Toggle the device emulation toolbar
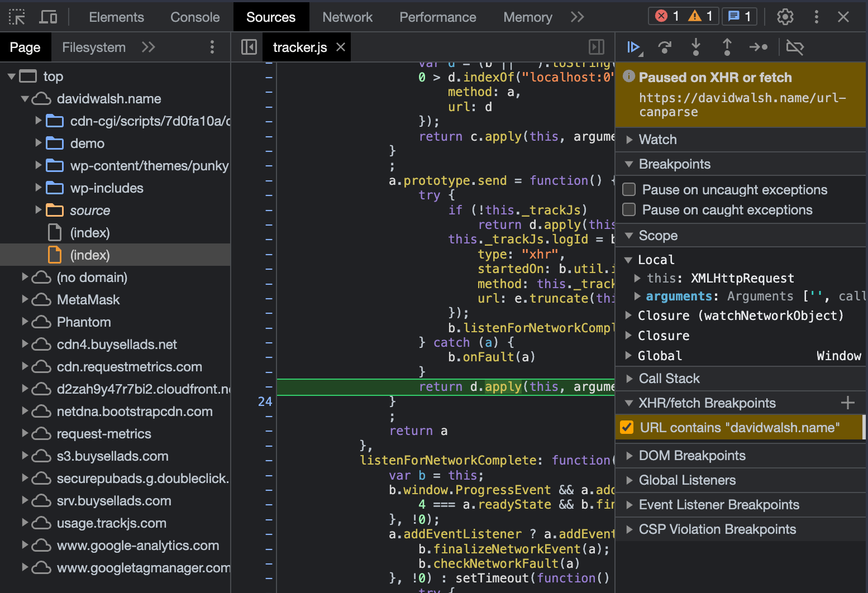 [x=48, y=17]
